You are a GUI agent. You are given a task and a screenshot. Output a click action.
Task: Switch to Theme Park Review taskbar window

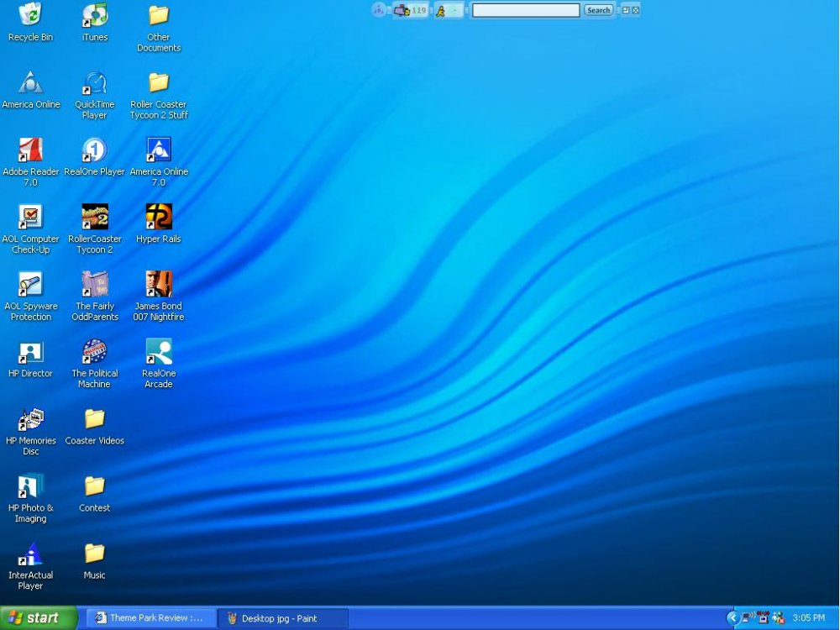(x=151, y=618)
